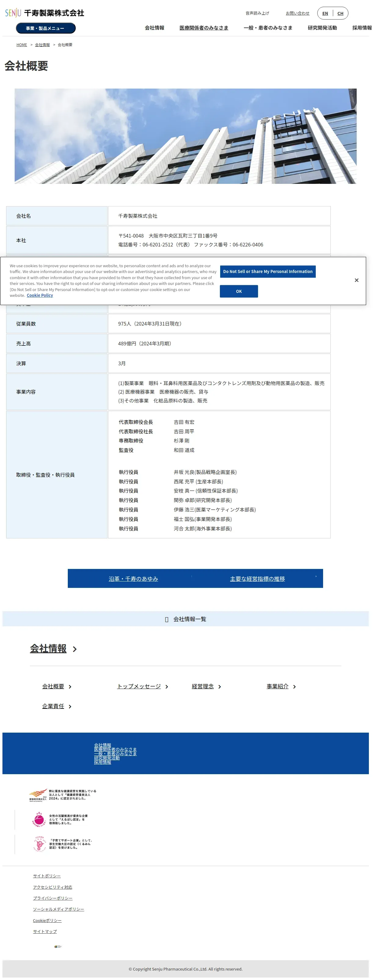This screenshot has height=980, width=375.
Task: Close the cookie banner with X
Action: (x=356, y=280)
